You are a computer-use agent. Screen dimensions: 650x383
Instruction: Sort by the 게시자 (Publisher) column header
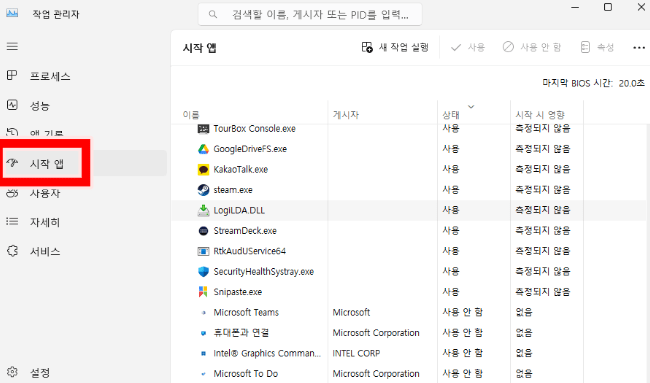click(346, 114)
